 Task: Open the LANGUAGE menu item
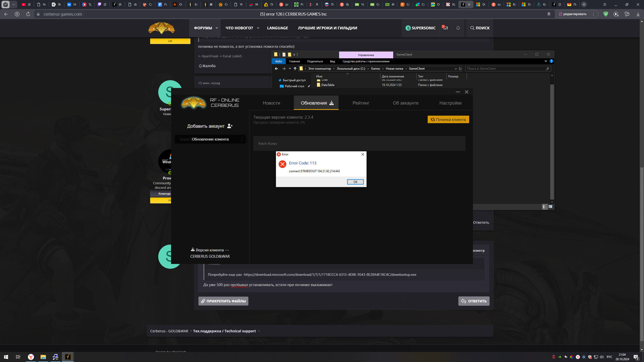(277, 28)
